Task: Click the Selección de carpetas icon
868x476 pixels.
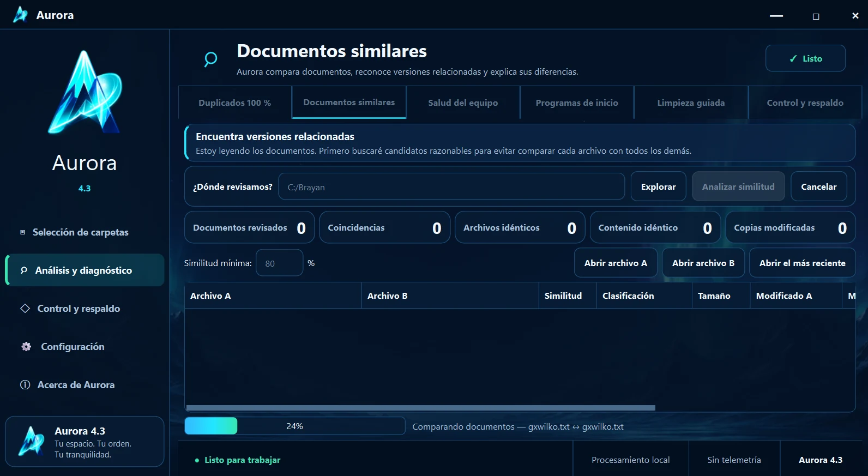Action: [x=23, y=232]
